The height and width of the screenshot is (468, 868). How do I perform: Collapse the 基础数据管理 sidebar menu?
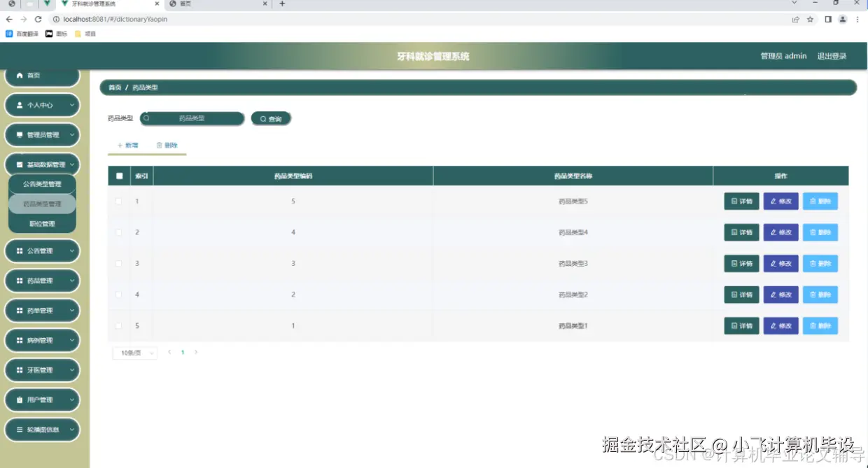point(42,165)
